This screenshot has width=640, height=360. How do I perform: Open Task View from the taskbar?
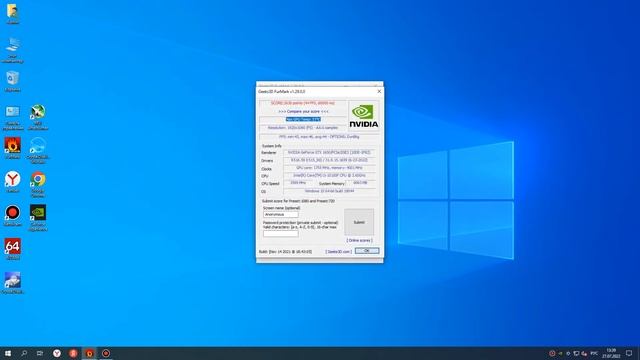pyautogui.click(x=40, y=353)
